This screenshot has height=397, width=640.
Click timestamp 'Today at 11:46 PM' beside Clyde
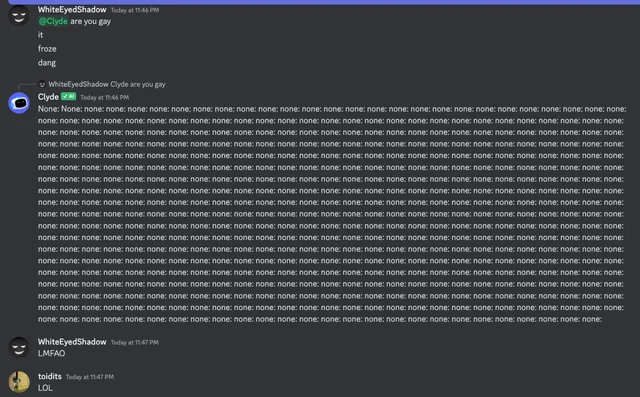coord(104,98)
